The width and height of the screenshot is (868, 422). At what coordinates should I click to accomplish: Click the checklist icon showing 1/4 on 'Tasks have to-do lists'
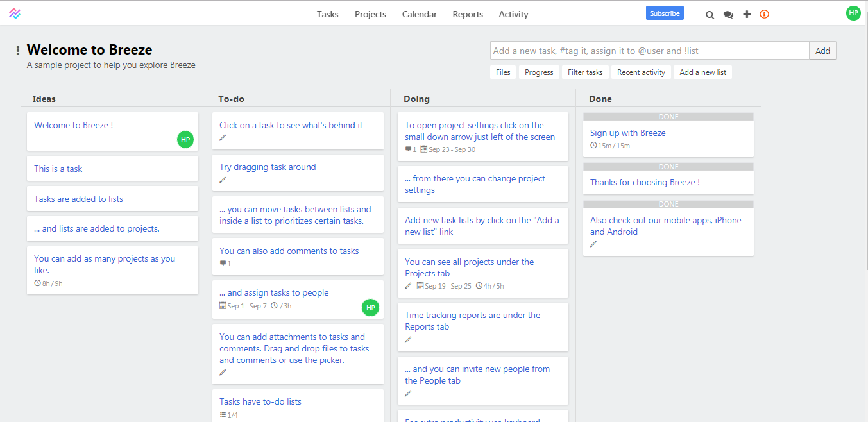pyautogui.click(x=223, y=414)
